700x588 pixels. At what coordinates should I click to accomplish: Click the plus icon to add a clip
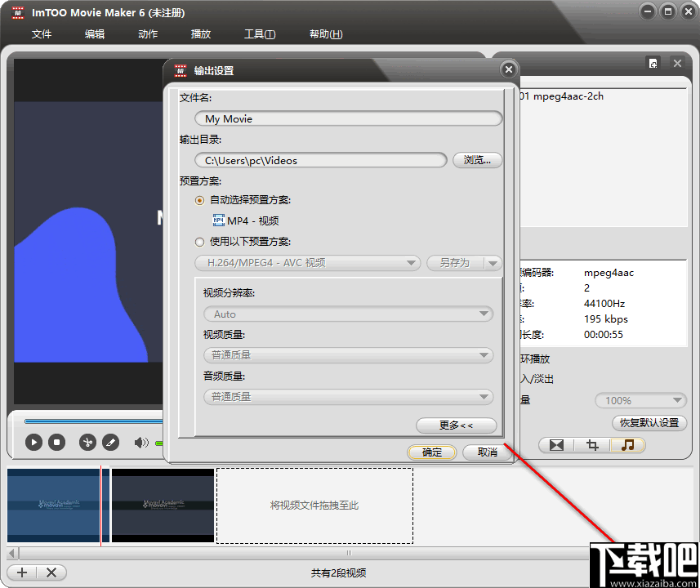21,572
